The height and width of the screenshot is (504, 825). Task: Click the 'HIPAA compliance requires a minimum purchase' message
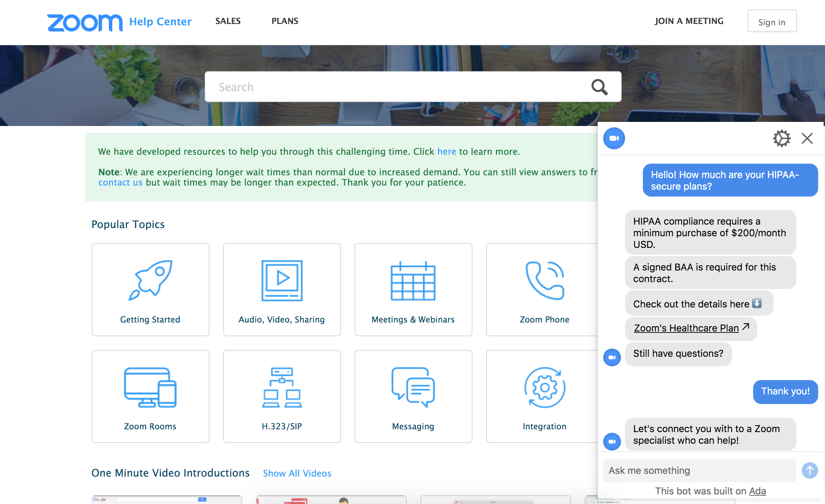tap(711, 232)
